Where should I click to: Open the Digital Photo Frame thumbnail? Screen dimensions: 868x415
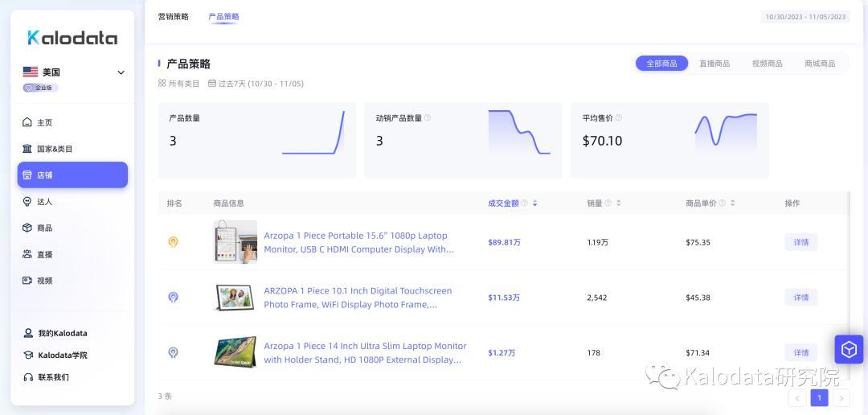(235, 298)
